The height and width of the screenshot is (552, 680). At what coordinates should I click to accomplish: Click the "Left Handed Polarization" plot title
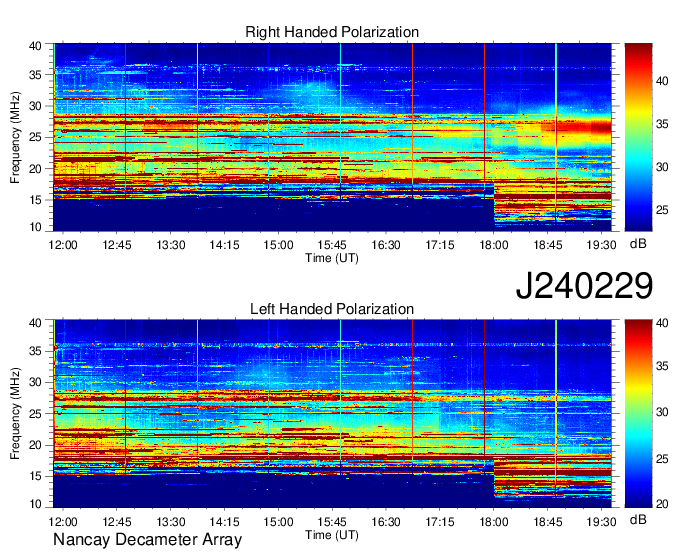(332, 309)
